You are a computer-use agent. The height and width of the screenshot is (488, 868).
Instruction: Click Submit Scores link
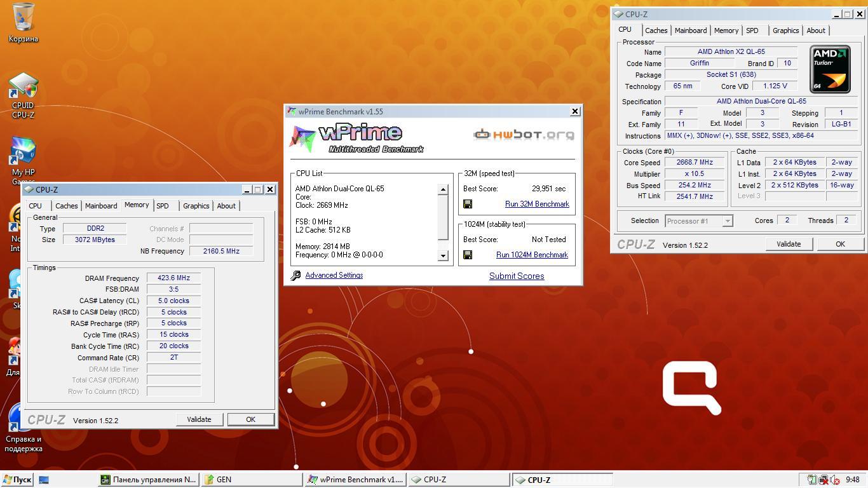coord(517,276)
